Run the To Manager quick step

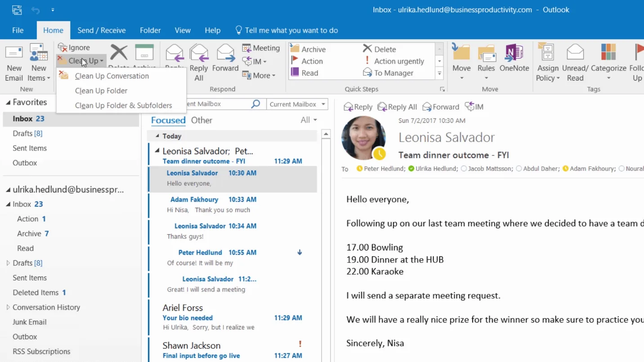pos(388,72)
